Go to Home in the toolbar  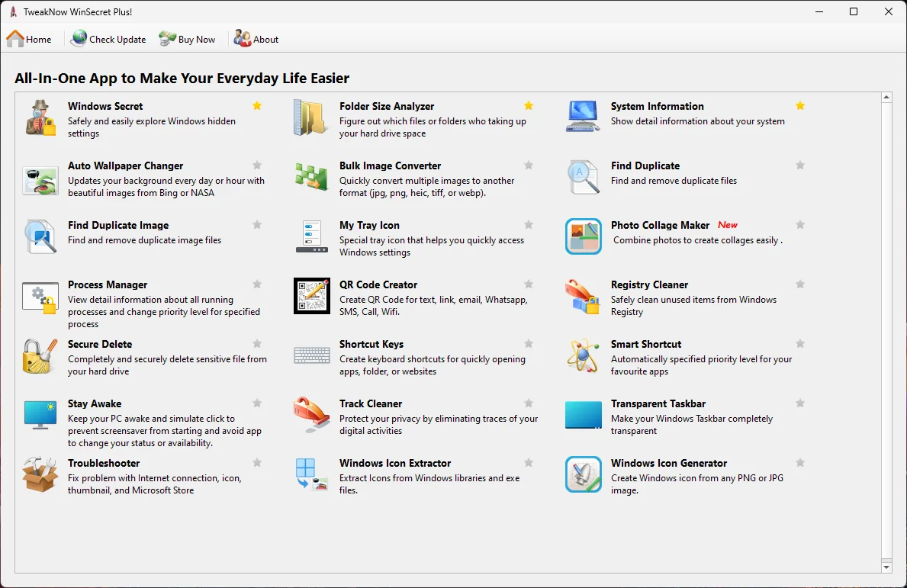point(29,39)
